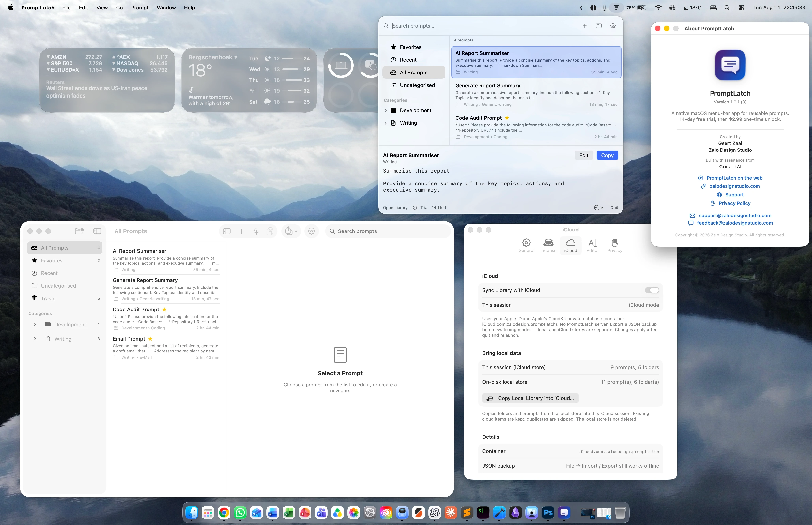The width and height of the screenshot is (812, 525).
Task: Select Email Prompt in the library list
Action: [x=166, y=347]
